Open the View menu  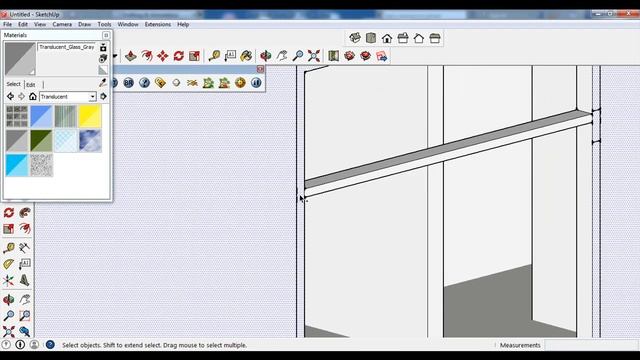(x=40, y=24)
